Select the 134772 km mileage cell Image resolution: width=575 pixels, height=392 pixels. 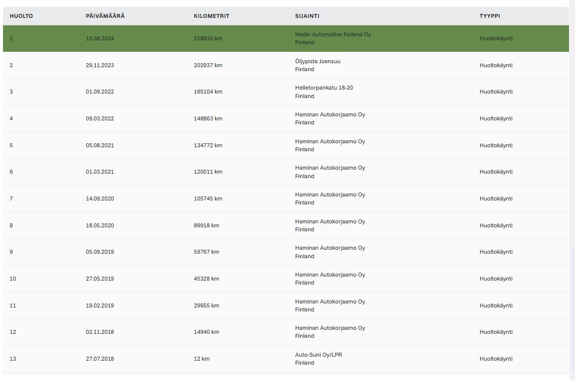[x=208, y=145]
